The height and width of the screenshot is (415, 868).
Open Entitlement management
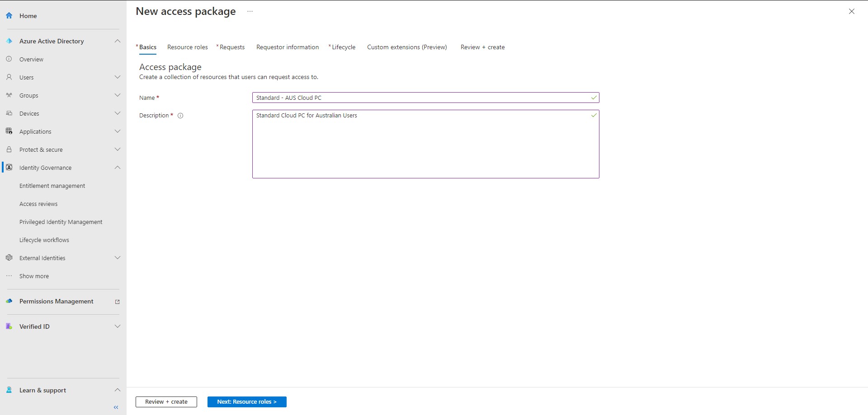click(52, 185)
